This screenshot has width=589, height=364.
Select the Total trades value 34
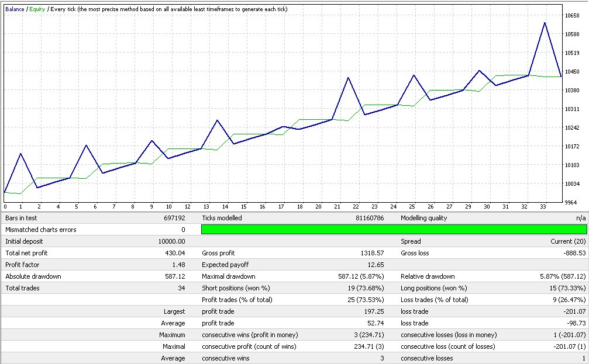point(181,288)
